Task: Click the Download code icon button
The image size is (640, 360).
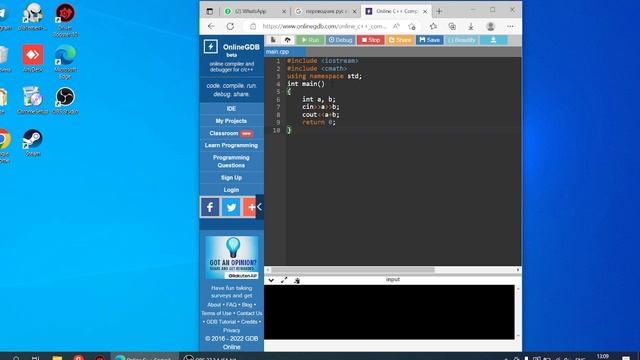Action: pyautogui.click(x=493, y=40)
